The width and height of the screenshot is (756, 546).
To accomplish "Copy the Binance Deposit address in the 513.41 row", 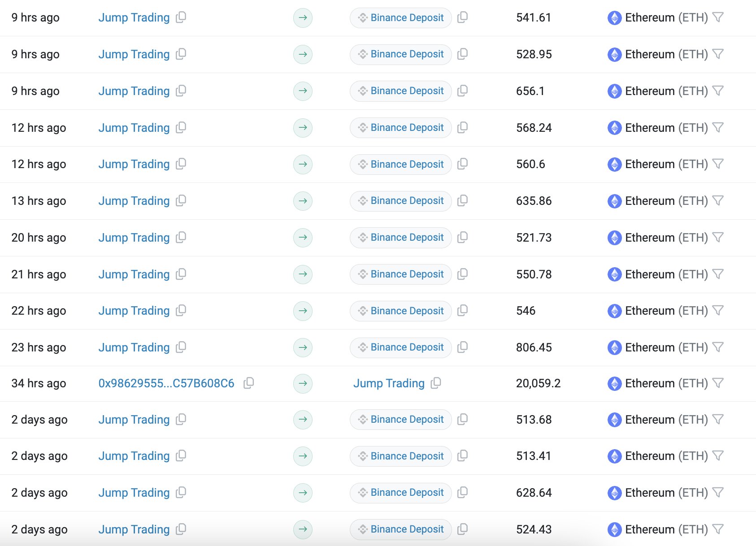I will point(462,456).
